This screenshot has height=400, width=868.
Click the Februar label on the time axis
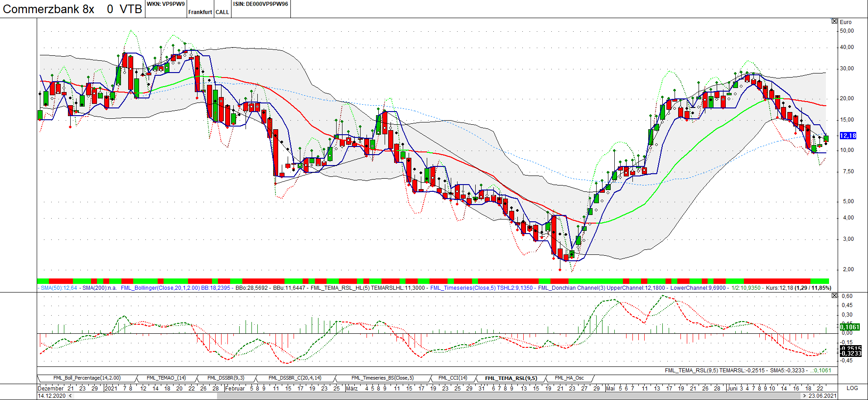pos(235,388)
